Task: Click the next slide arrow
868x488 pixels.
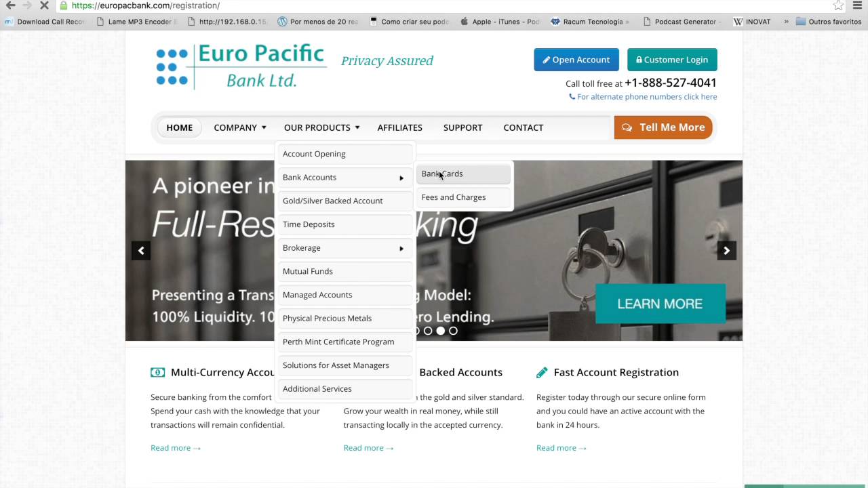Action: point(726,251)
